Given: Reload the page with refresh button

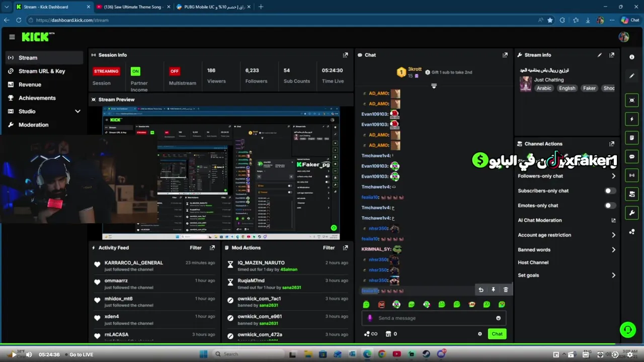Looking at the screenshot, I should [x=19, y=20].
